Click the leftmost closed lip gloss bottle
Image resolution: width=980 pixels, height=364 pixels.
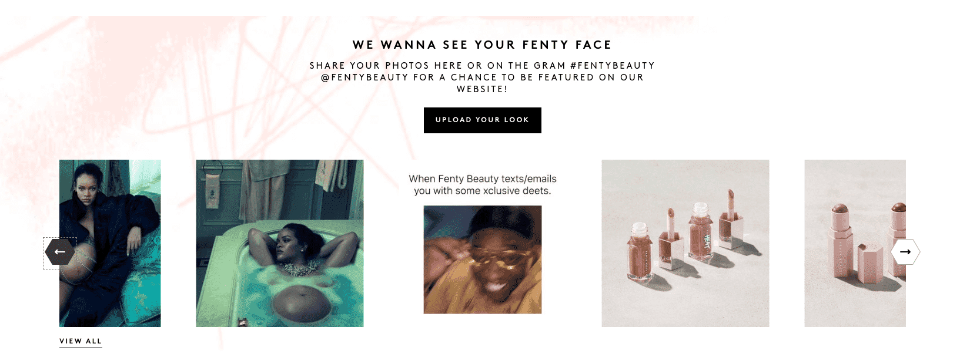pos(638,251)
